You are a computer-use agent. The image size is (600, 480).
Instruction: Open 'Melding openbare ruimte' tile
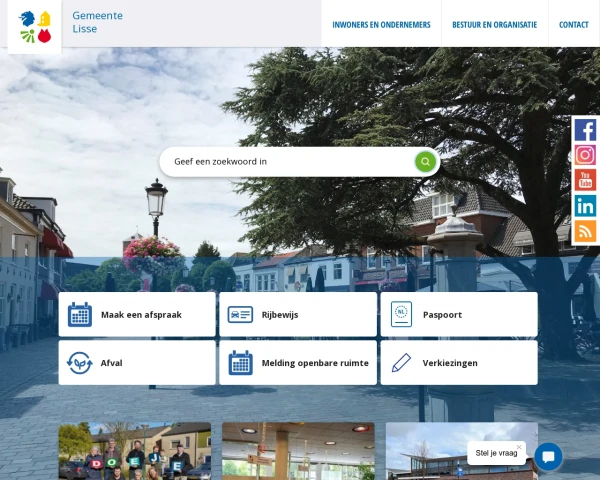(298, 363)
